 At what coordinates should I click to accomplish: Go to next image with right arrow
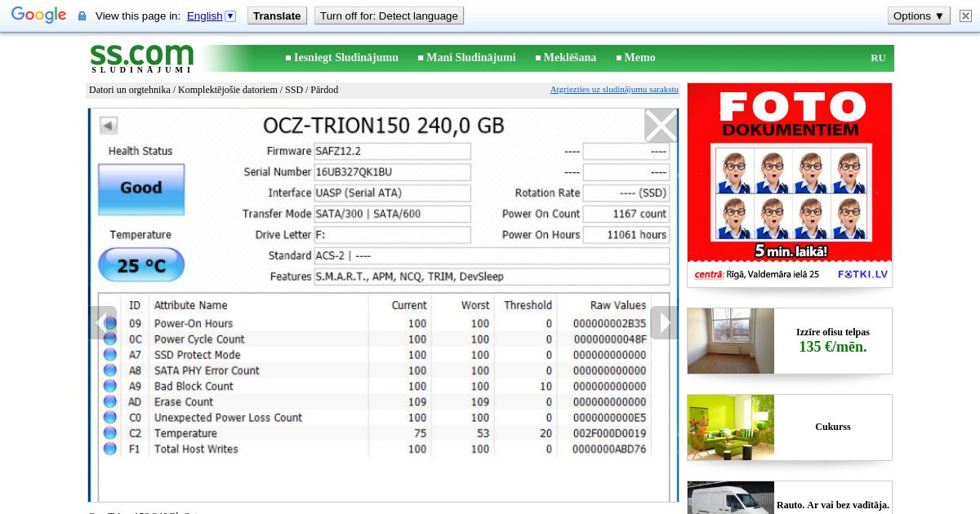[x=664, y=323]
